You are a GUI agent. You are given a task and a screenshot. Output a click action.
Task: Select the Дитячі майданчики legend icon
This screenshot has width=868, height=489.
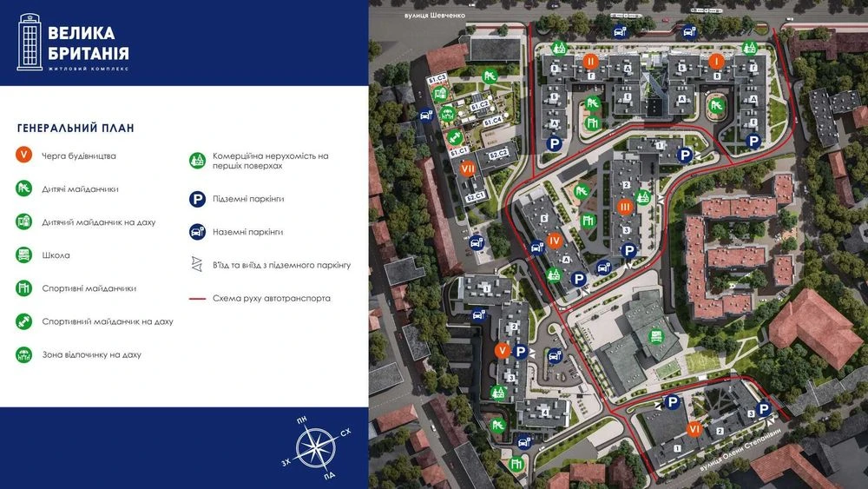(23, 188)
